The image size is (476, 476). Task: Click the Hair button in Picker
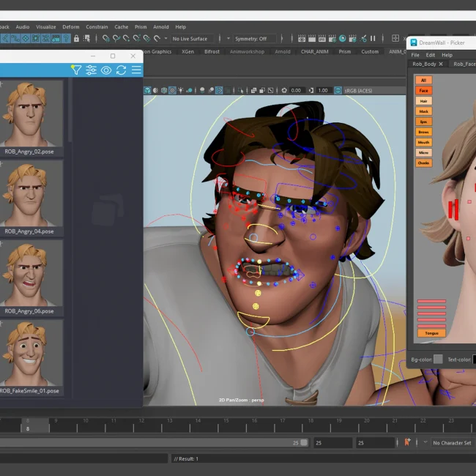pyautogui.click(x=423, y=101)
